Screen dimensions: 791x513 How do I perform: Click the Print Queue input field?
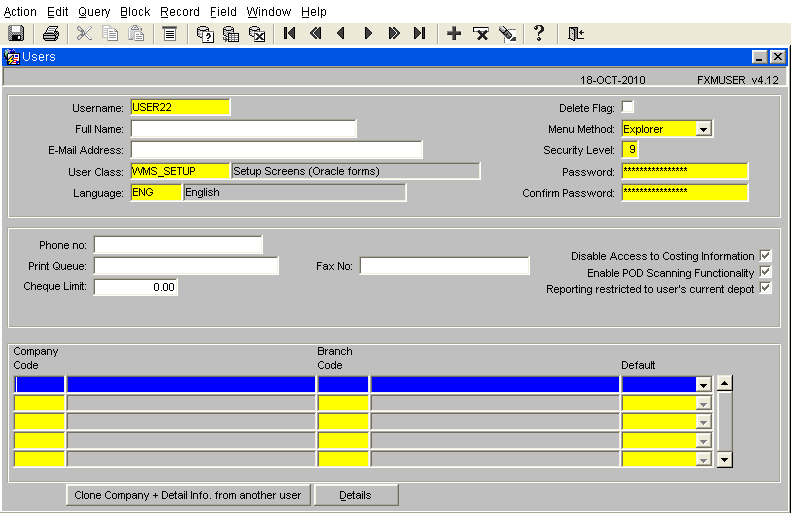[x=186, y=266]
